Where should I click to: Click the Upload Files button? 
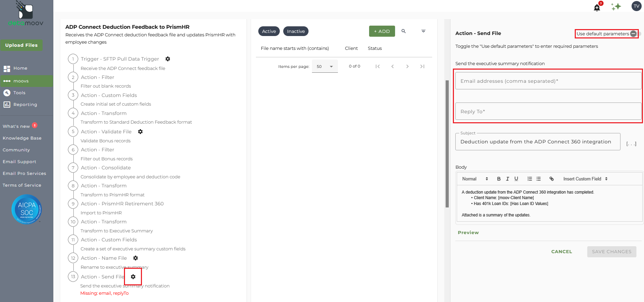21,45
